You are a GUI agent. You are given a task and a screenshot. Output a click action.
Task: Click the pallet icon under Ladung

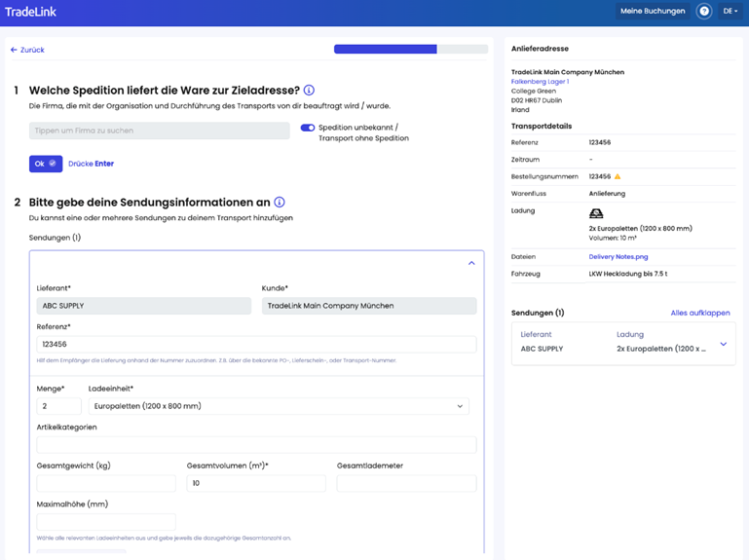point(596,213)
